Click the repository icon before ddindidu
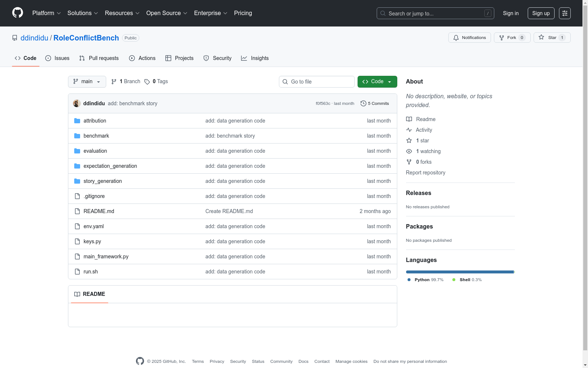This screenshot has width=588, height=368. pyautogui.click(x=15, y=38)
